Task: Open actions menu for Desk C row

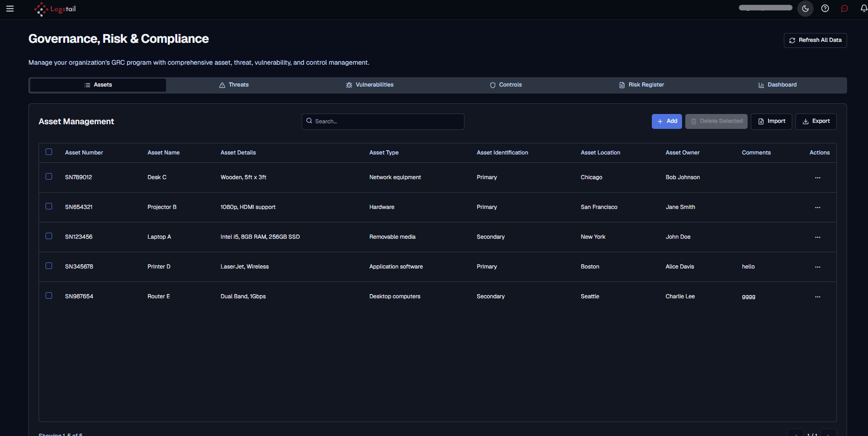Action: click(x=817, y=178)
